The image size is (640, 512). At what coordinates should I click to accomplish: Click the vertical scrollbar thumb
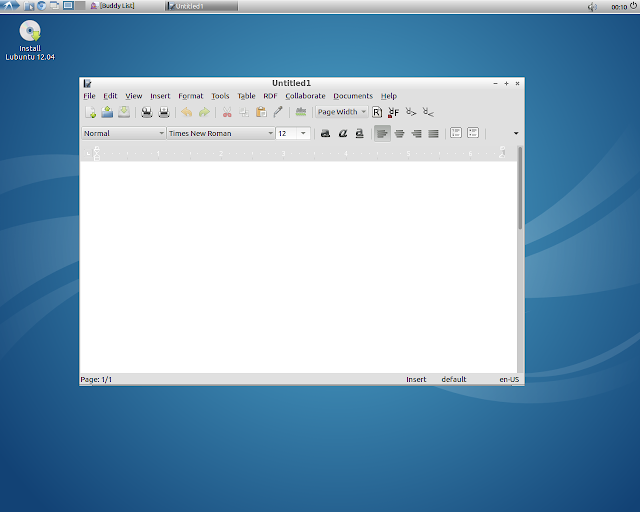[x=520, y=187]
